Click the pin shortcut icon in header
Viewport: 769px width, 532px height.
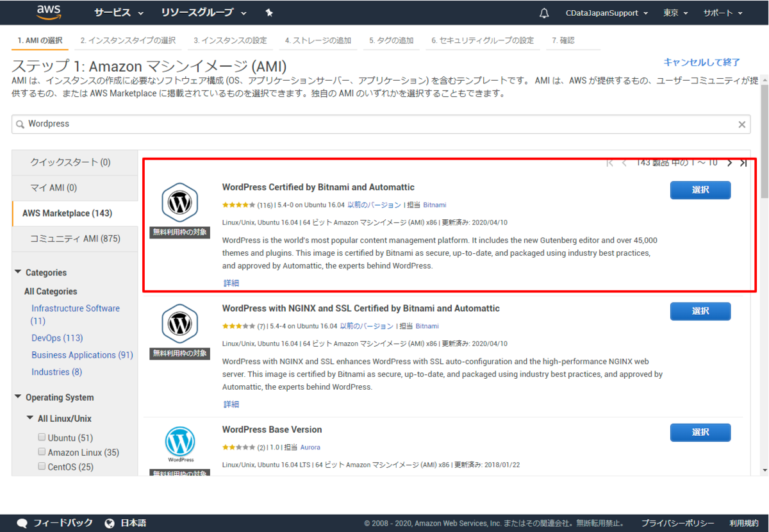click(x=269, y=13)
